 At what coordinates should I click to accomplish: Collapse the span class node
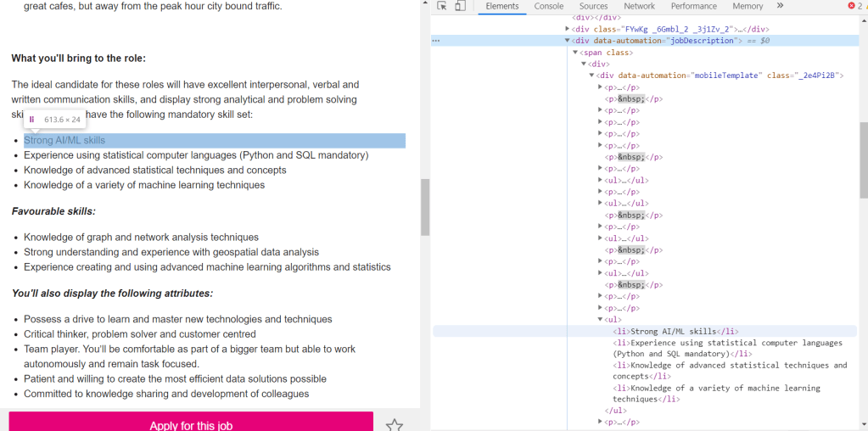click(x=575, y=53)
